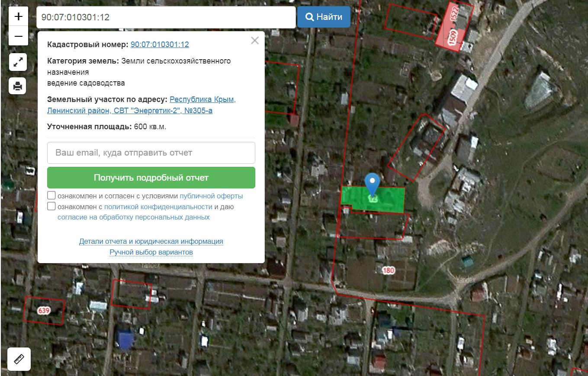Open Детали отчета и юридическая информация
588x376 pixels.
point(151,241)
